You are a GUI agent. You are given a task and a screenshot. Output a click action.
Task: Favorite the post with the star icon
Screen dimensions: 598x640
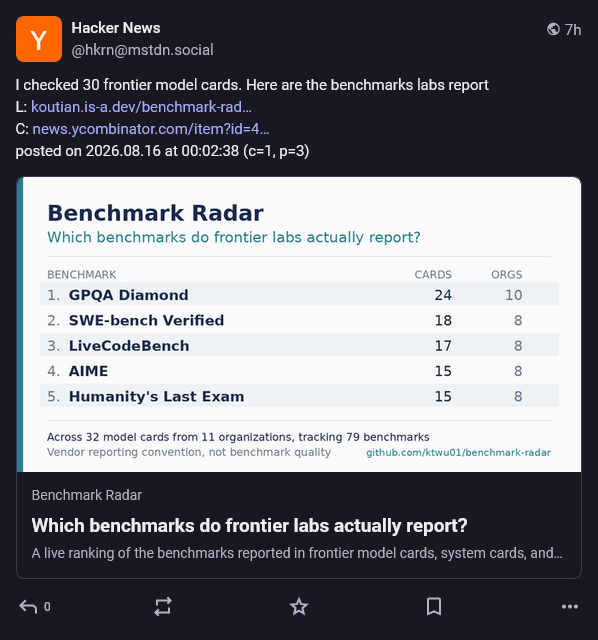coord(299,606)
